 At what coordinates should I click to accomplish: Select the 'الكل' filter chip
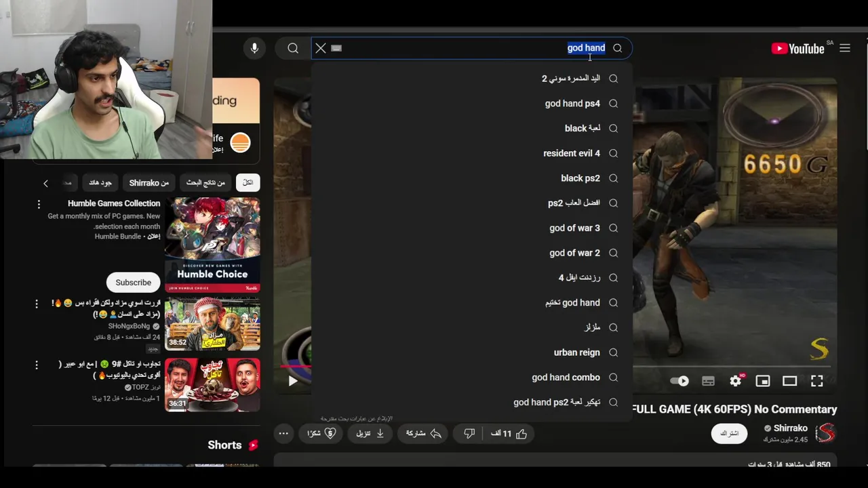(248, 183)
